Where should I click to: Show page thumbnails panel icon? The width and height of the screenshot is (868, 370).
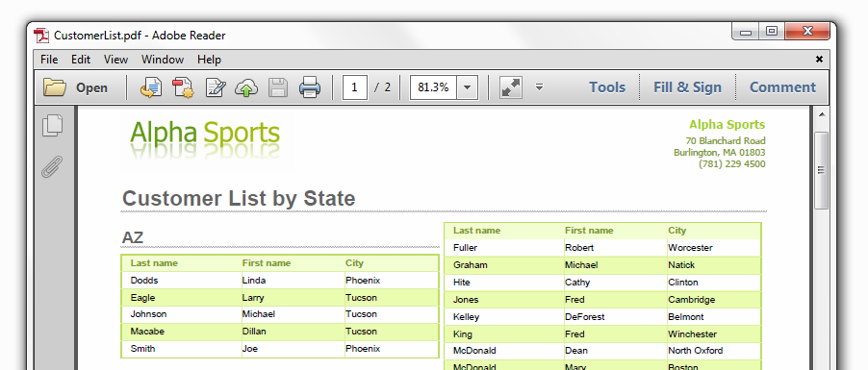pyautogui.click(x=53, y=126)
